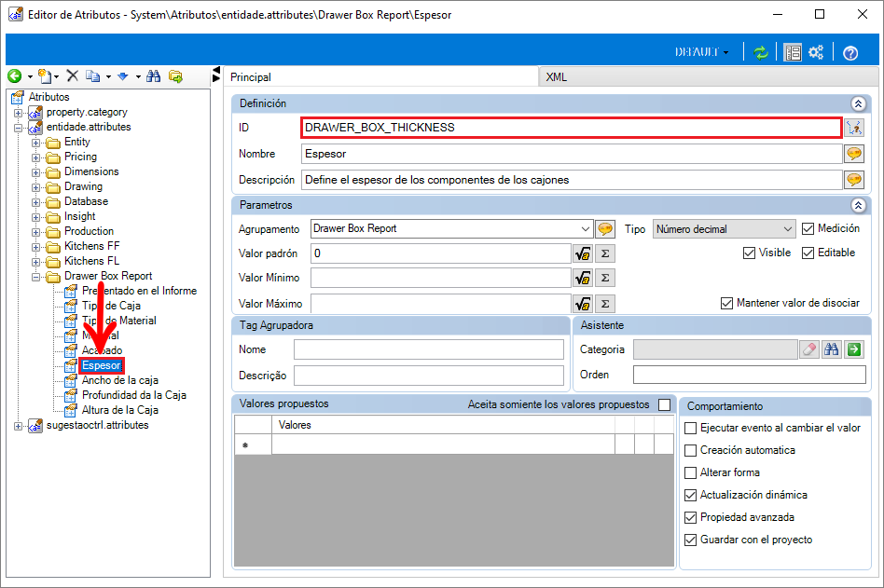The width and height of the screenshot is (884, 588).
Task: Click the green refresh arrows icon
Action: [x=761, y=52]
